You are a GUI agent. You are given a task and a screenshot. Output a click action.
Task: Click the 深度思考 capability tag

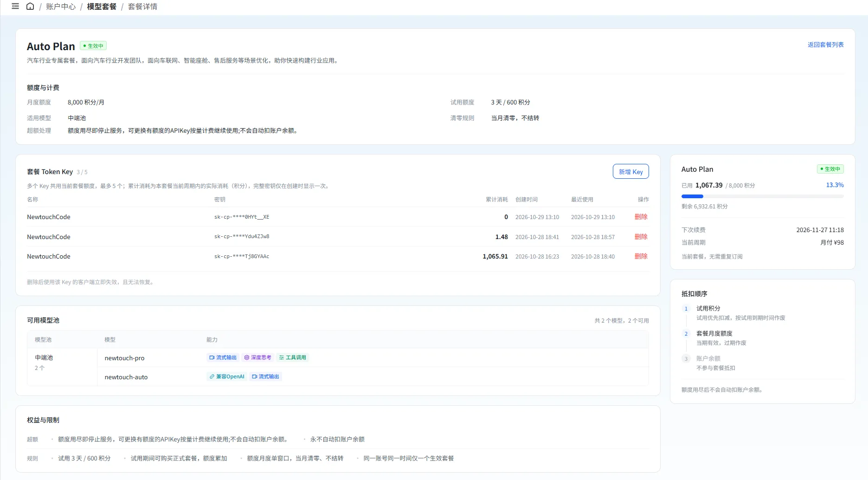click(257, 357)
